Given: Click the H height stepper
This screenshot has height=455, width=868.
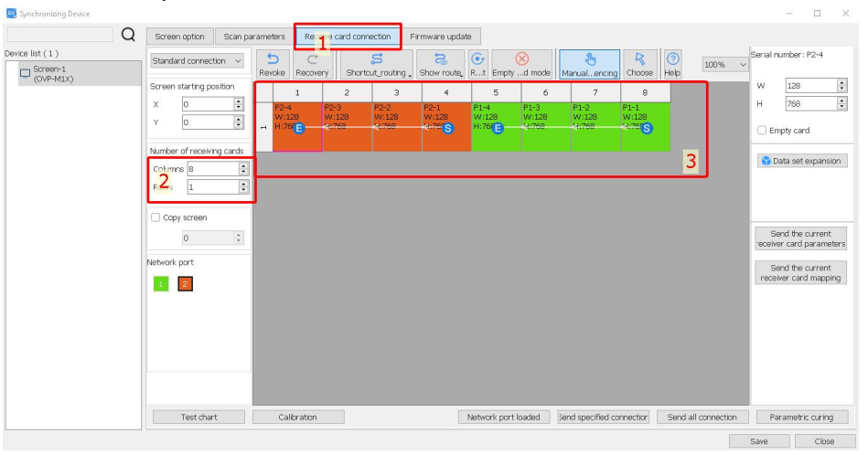Looking at the screenshot, I should click(x=842, y=104).
